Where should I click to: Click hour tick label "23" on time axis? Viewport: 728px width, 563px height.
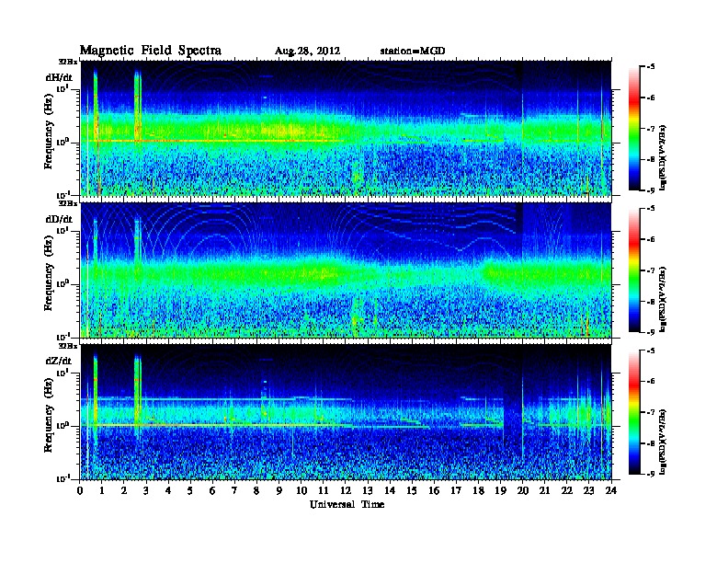coord(589,490)
